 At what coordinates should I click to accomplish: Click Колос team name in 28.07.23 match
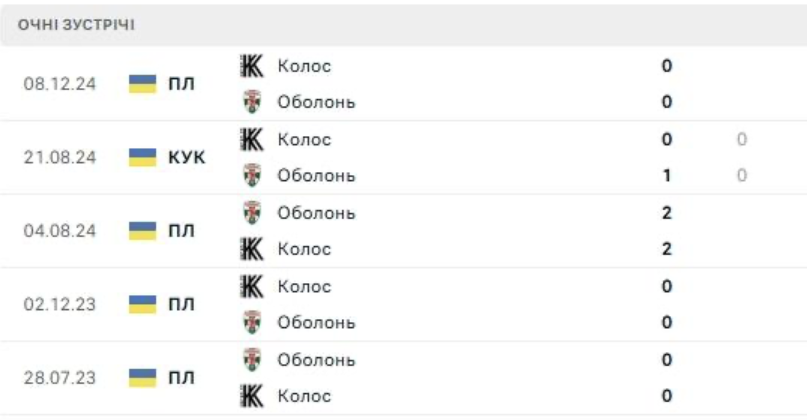click(304, 396)
